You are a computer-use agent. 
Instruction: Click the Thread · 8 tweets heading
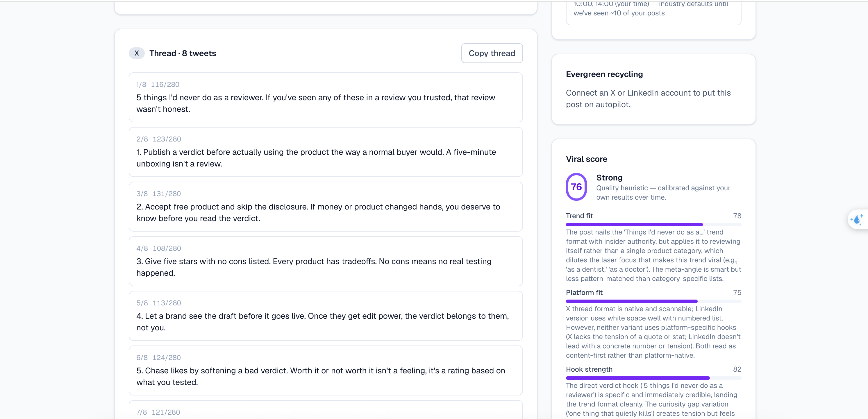tap(183, 53)
